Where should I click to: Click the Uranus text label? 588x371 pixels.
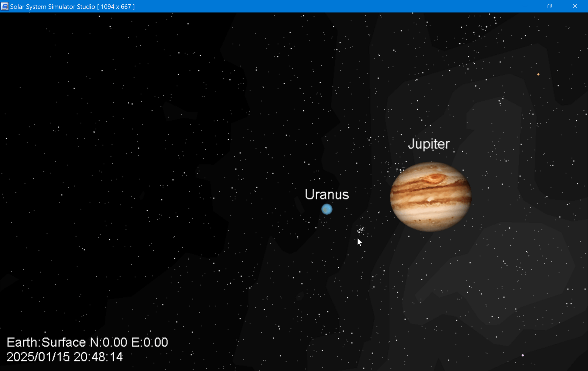(x=327, y=195)
